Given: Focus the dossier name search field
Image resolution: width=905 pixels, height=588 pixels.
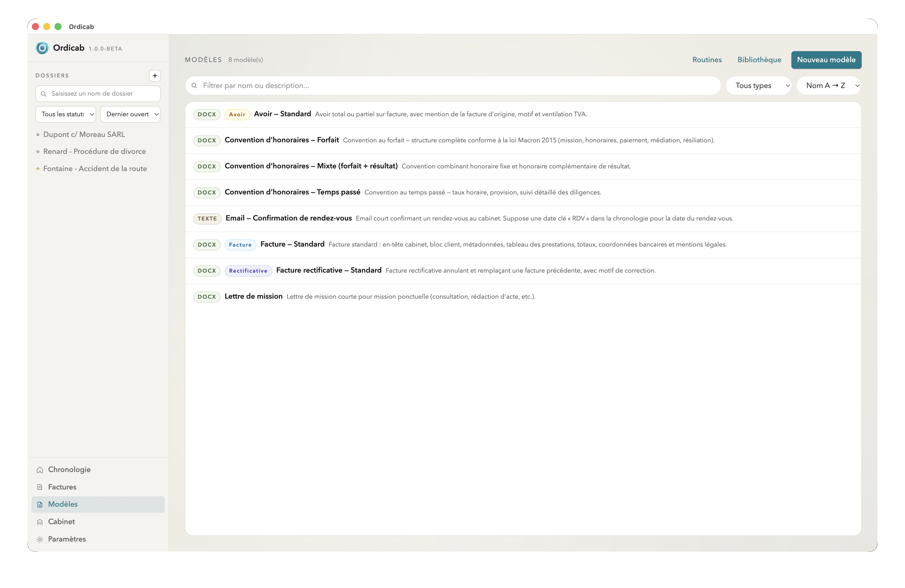Looking at the screenshot, I should pyautogui.click(x=98, y=94).
